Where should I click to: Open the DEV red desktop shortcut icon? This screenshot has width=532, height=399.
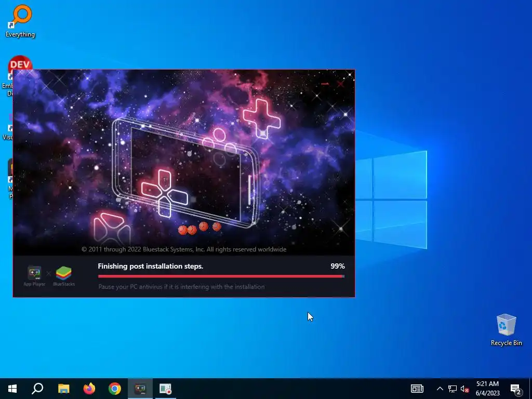click(20, 63)
